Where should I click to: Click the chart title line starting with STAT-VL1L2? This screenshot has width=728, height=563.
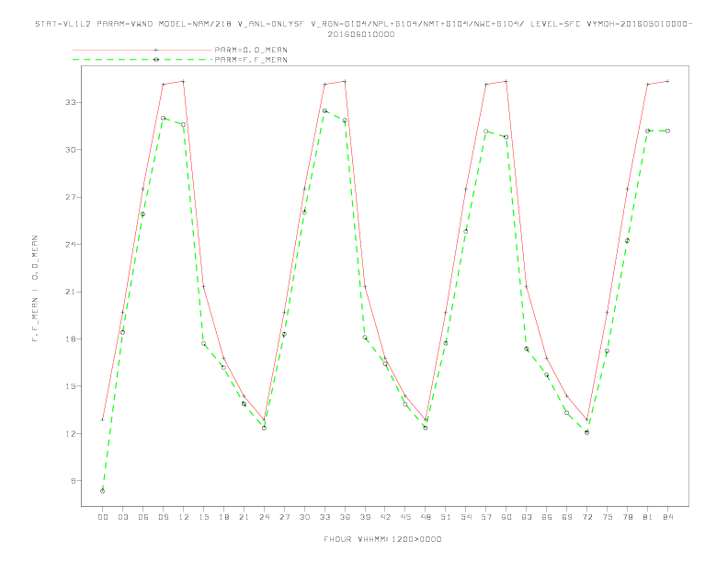(363, 24)
